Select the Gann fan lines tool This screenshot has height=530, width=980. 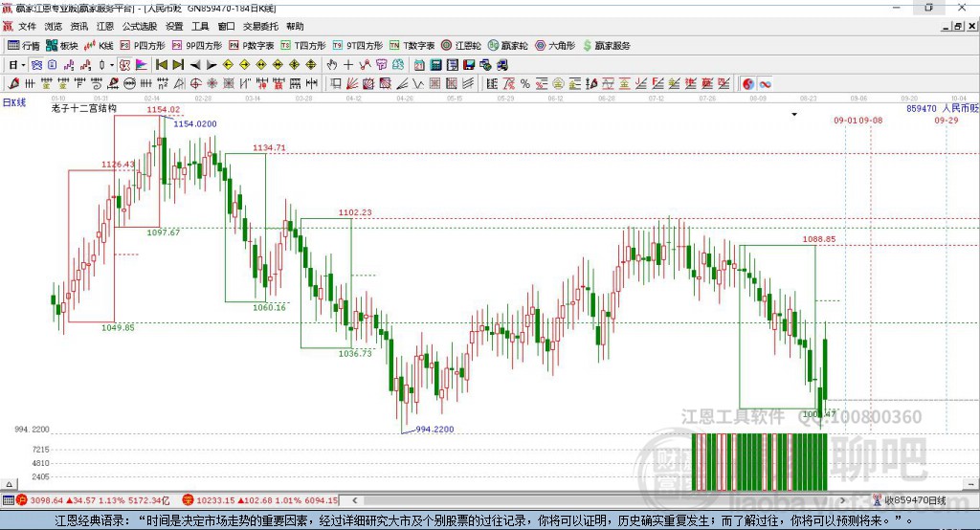click(x=352, y=84)
